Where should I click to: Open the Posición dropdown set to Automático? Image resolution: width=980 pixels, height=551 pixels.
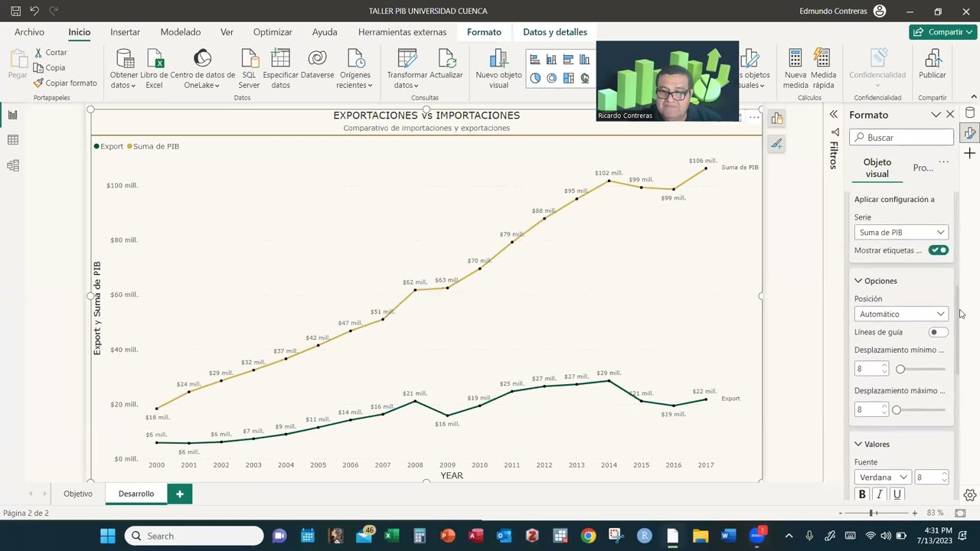[x=901, y=314]
